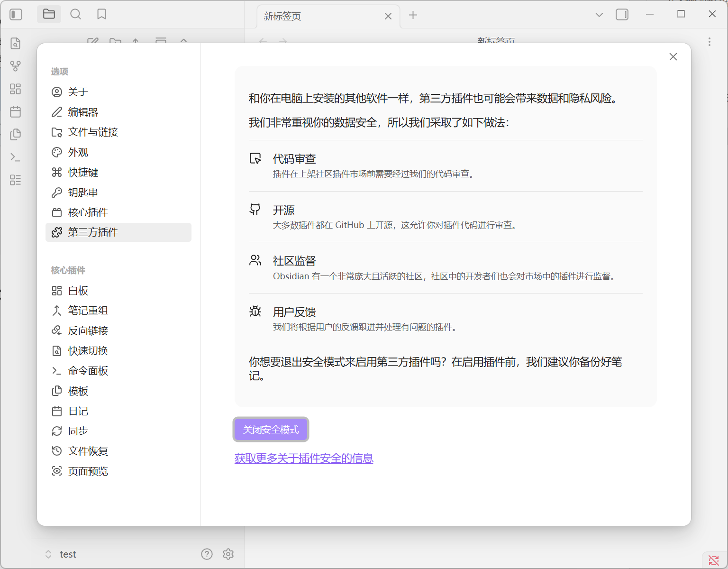This screenshot has width=728, height=569.
Task: Open the file explorer folder icon
Action: pos(49,14)
